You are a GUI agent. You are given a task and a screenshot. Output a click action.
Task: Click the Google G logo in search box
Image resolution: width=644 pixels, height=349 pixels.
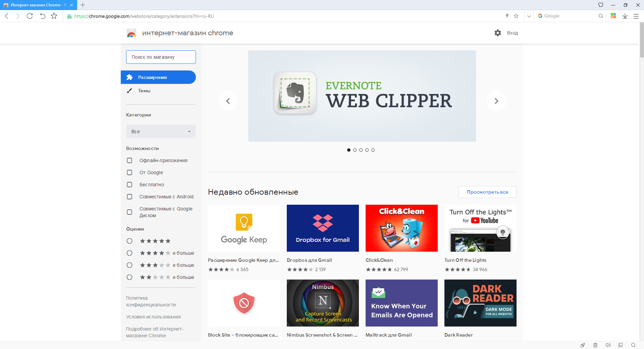tap(540, 16)
